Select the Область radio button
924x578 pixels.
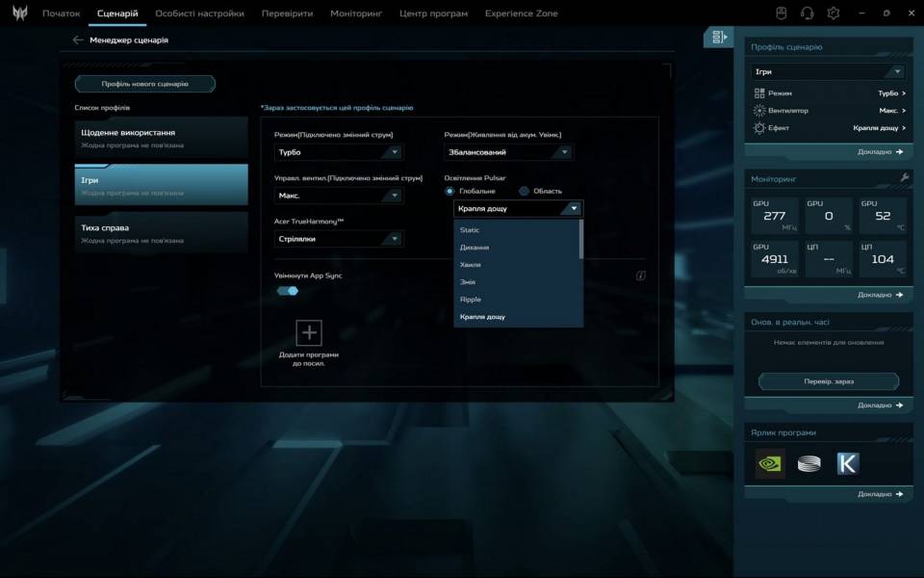click(x=525, y=191)
